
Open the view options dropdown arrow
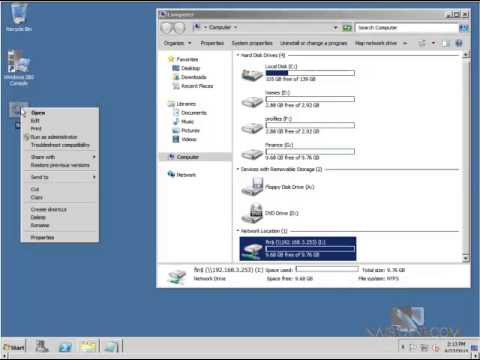(433, 43)
